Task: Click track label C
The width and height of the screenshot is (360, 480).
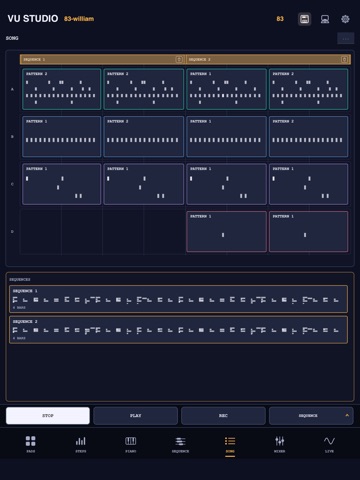Action: (12, 184)
